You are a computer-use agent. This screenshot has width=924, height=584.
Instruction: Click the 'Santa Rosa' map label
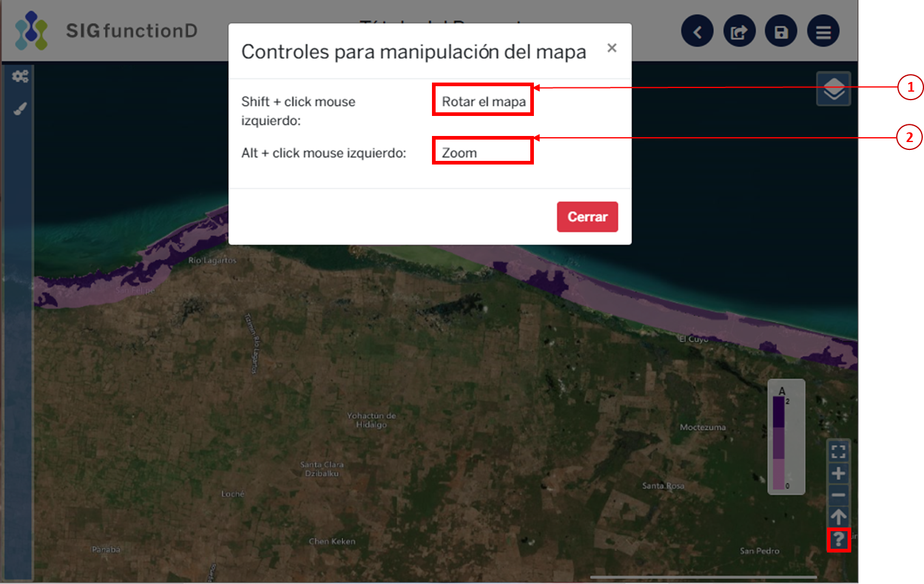(x=663, y=486)
